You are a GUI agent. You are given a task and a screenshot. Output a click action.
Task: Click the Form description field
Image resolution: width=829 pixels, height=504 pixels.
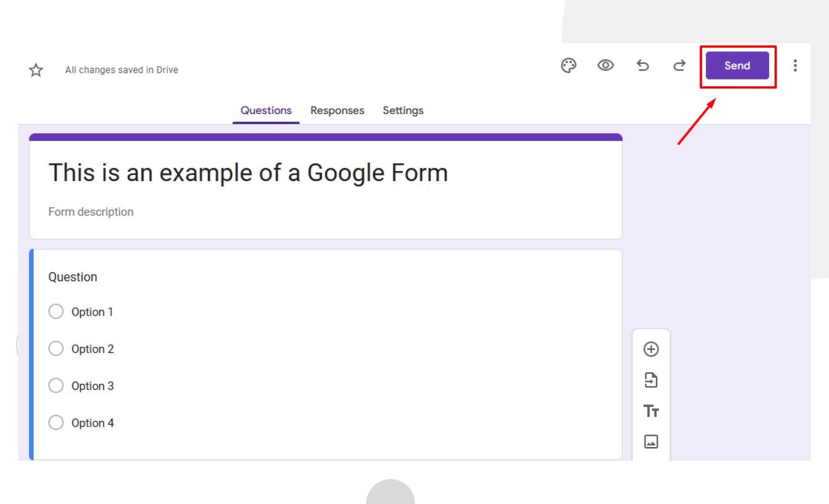tap(91, 212)
